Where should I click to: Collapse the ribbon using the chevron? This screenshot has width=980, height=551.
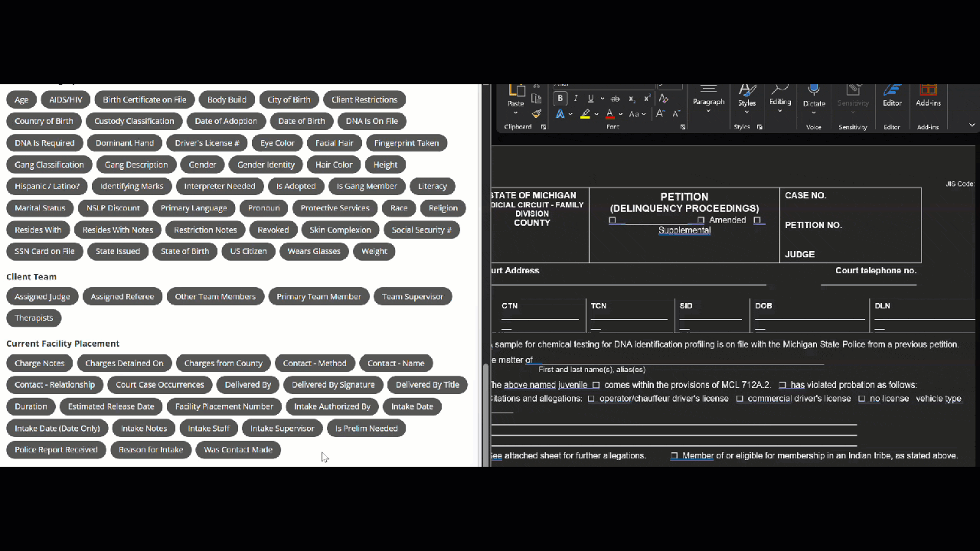tap(972, 126)
